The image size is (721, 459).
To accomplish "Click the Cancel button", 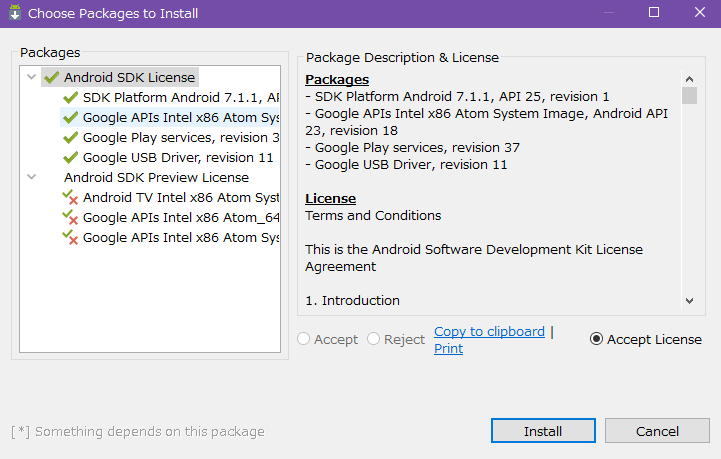I will pyautogui.click(x=657, y=430).
